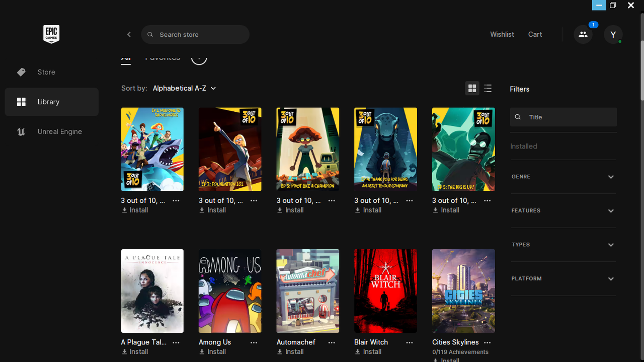
Task: Open the Store tag icon
Action: [21, 72]
